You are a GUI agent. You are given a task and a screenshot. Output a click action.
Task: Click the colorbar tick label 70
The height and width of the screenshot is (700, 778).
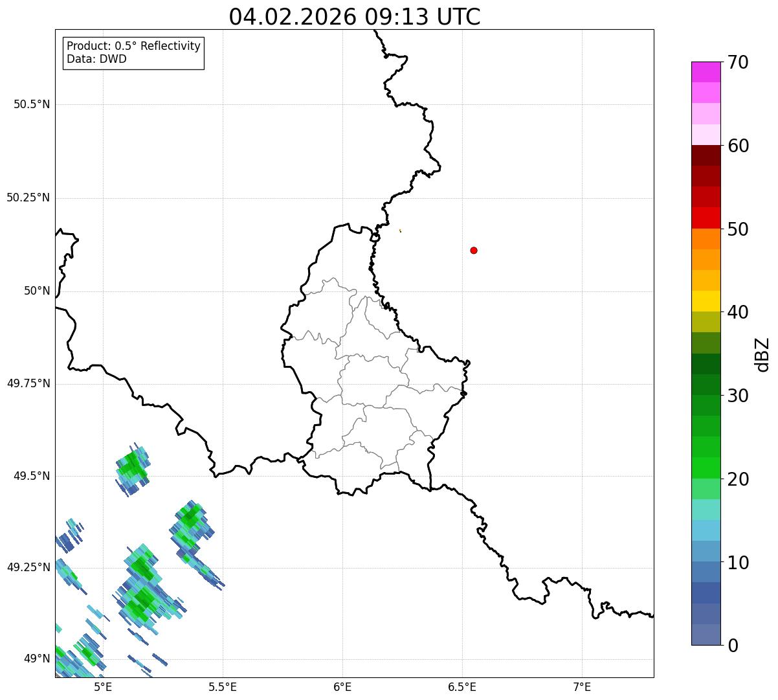[x=738, y=62]
